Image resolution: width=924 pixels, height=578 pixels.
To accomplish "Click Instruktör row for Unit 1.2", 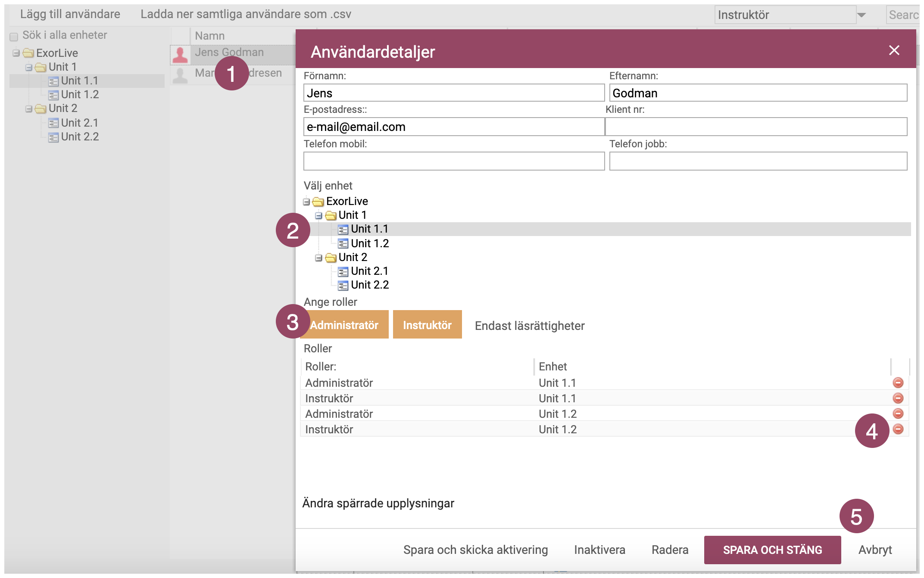I will pyautogui.click(x=604, y=429).
